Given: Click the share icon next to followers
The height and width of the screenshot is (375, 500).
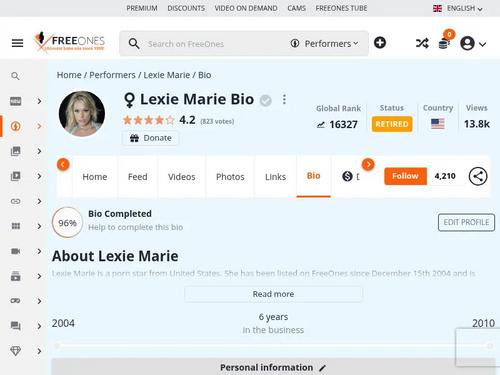Looking at the screenshot, I should tap(478, 176).
